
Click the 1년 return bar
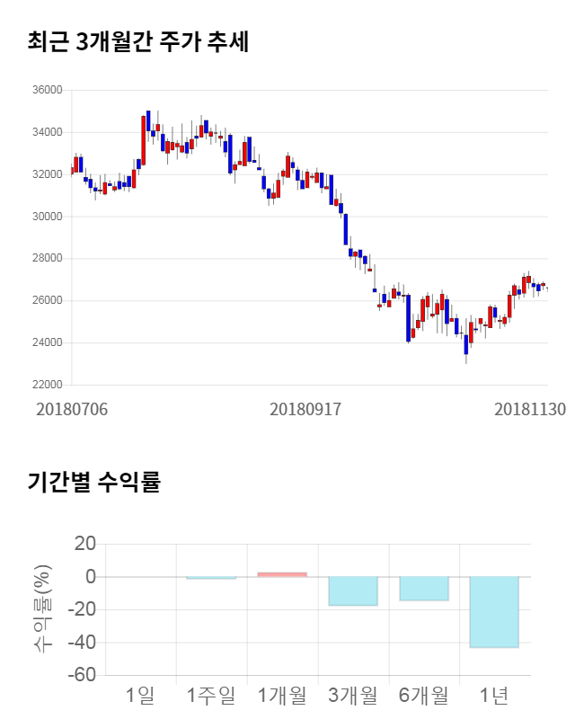(494, 612)
